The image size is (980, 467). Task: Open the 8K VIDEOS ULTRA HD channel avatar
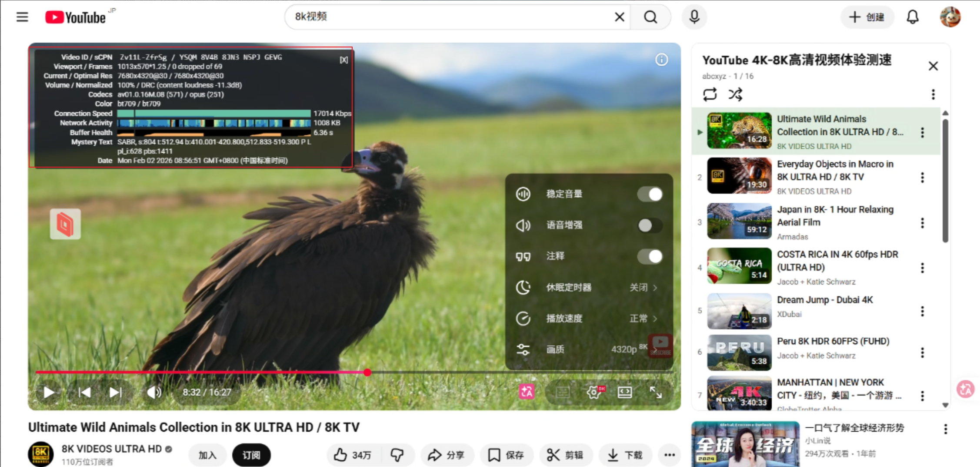(41, 454)
